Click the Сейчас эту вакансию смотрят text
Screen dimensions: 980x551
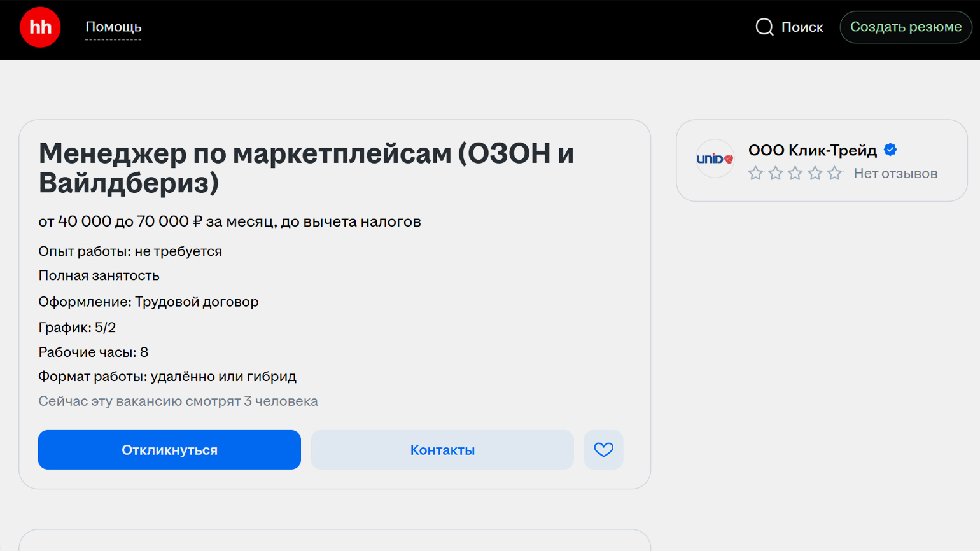click(x=178, y=401)
